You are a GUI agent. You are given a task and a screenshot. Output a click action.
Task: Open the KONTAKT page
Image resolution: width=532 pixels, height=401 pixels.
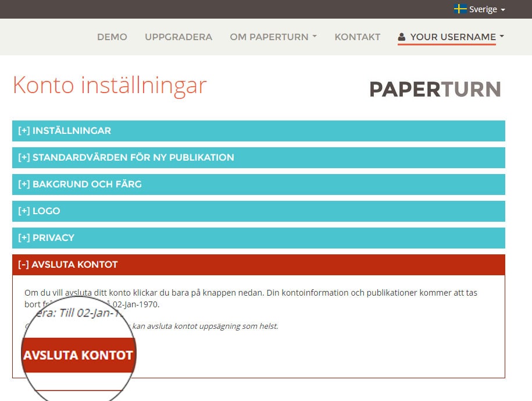[357, 37]
